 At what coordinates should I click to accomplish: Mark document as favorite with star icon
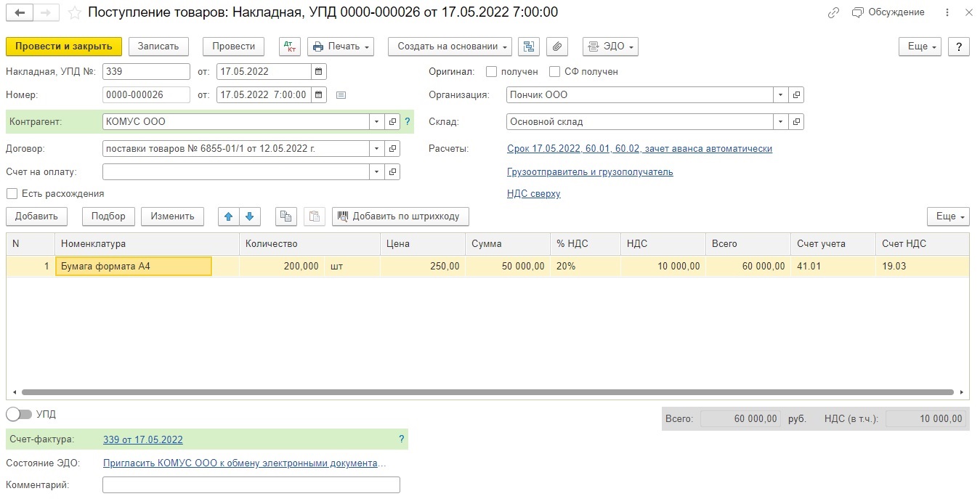click(x=74, y=13)
